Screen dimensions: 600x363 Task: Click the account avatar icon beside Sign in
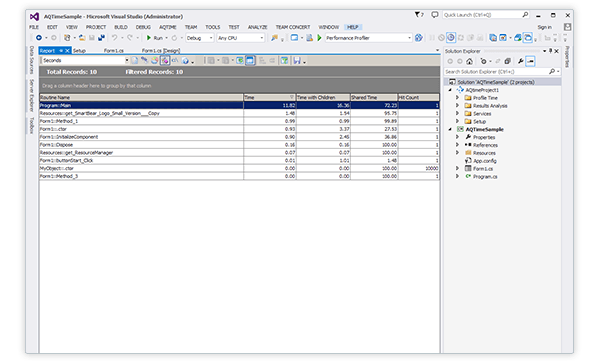coord(567,27)
